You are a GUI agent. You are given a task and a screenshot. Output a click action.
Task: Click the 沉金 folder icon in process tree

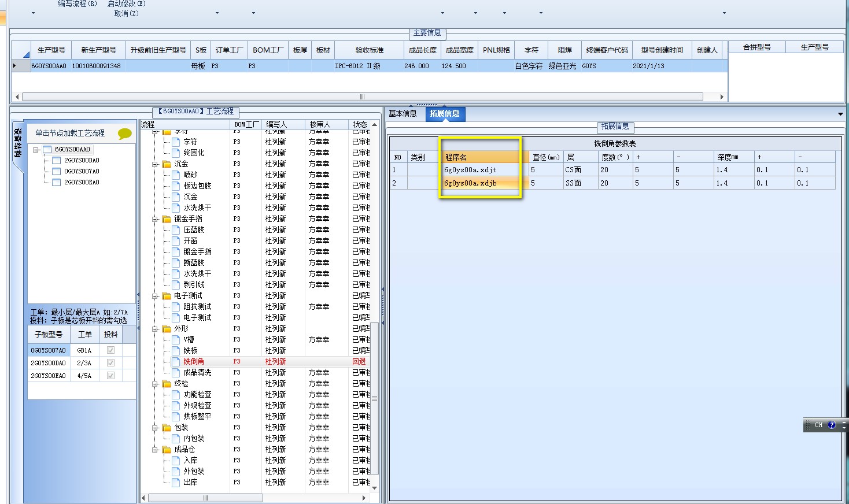coord(167,164)
